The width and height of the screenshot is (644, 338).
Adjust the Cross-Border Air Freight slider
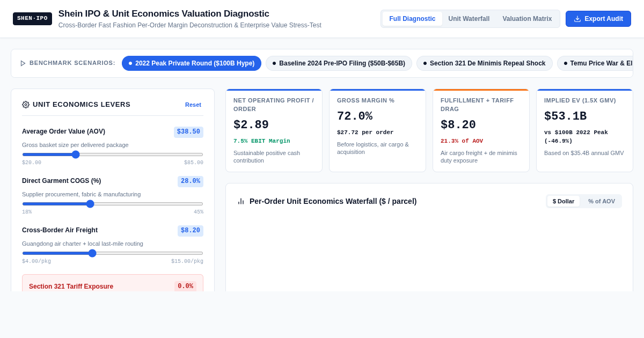pos(113,253)
